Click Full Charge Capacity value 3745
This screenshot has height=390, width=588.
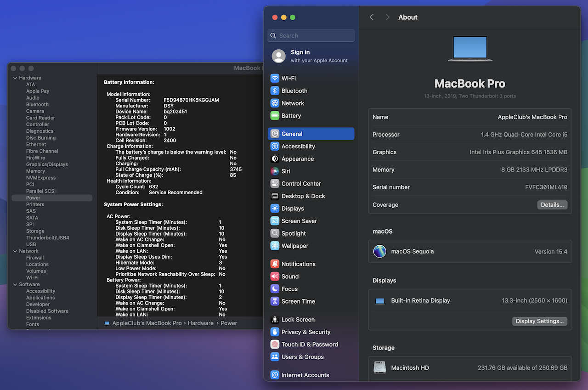pos(236,169)
